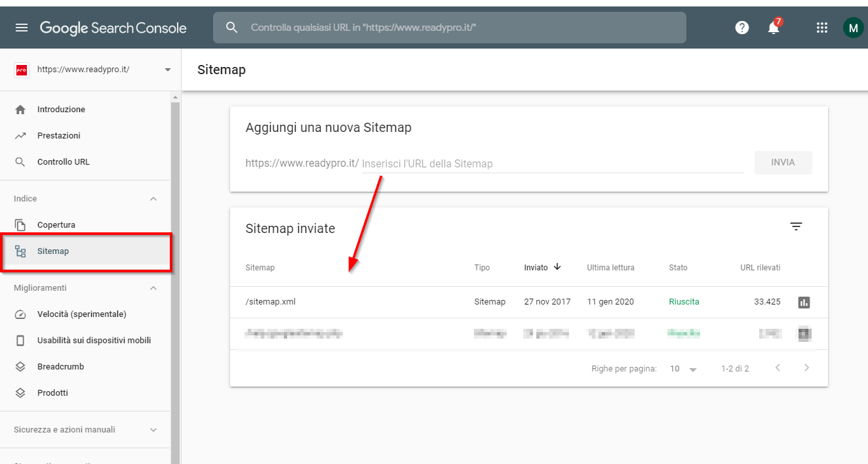Click the mobile usability phone icon
Viewport: 868px width, 464px height.
click(x=20, y=341)
